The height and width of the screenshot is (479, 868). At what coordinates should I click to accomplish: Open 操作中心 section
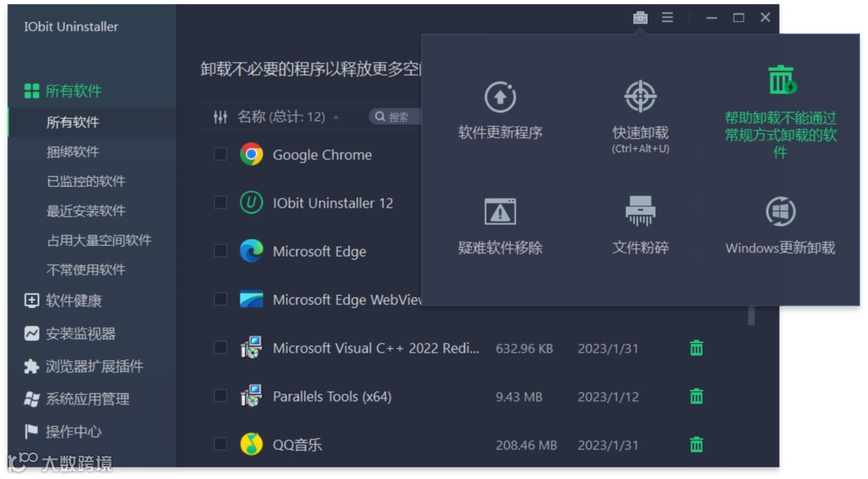[x=63, y=432]
